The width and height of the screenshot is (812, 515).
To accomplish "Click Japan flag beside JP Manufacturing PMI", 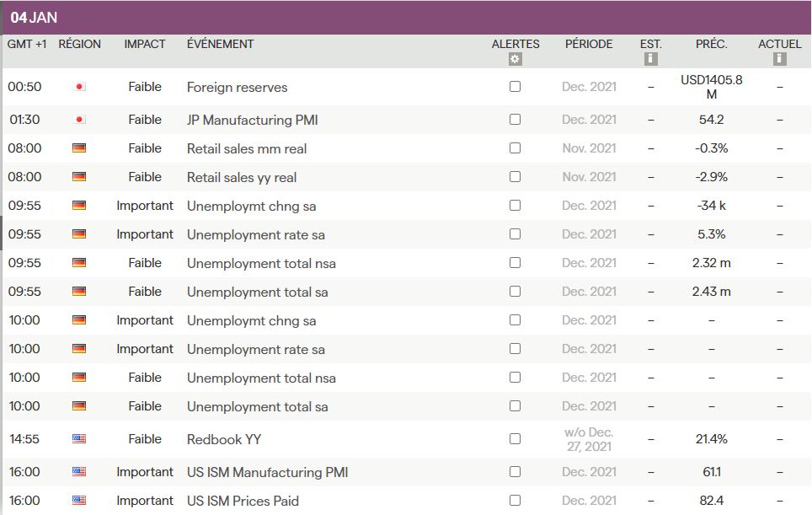I will tap(79, 120).
